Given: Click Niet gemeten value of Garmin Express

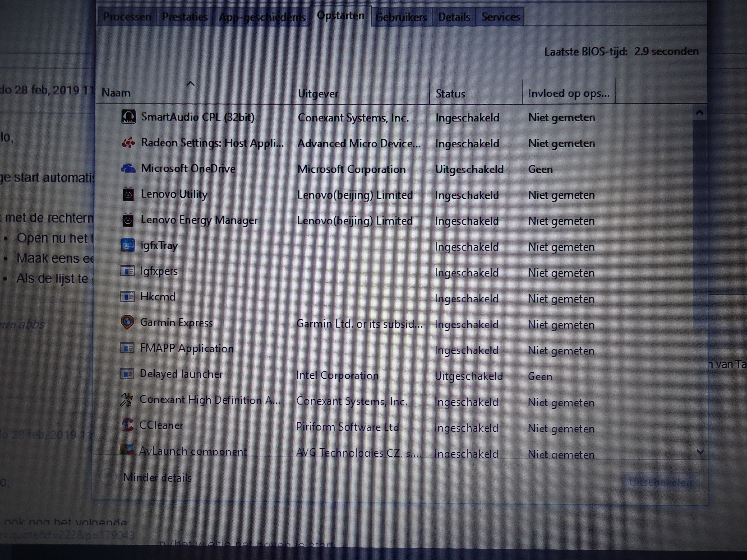Looking at the screenshot, I should tap(561, 325).
